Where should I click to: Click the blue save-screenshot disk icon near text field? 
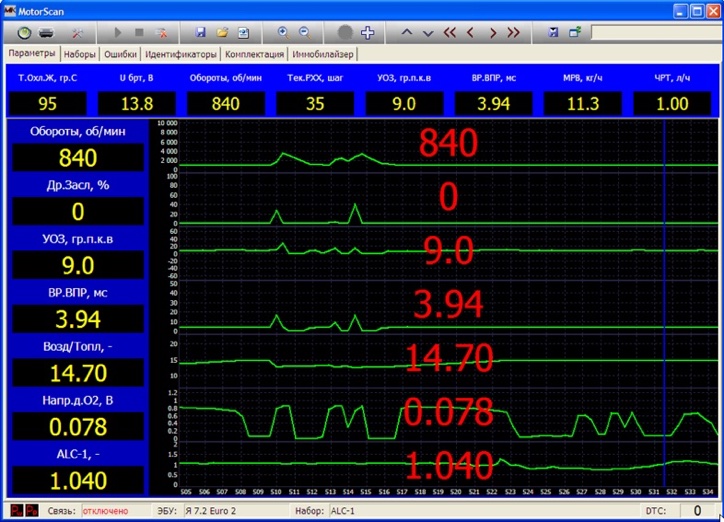click(553, 32)
